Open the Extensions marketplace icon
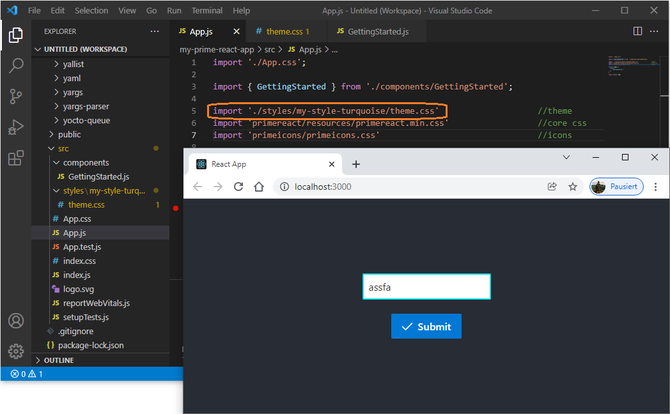 [16, 158]
